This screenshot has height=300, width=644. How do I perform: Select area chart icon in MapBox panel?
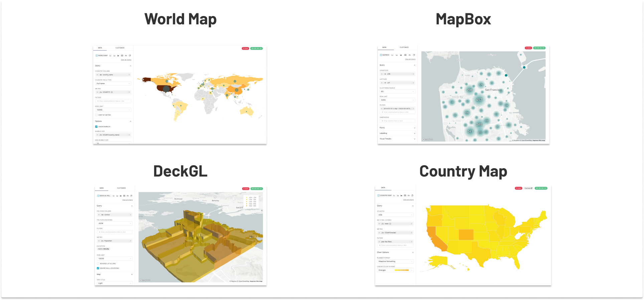tap(401, 55)
